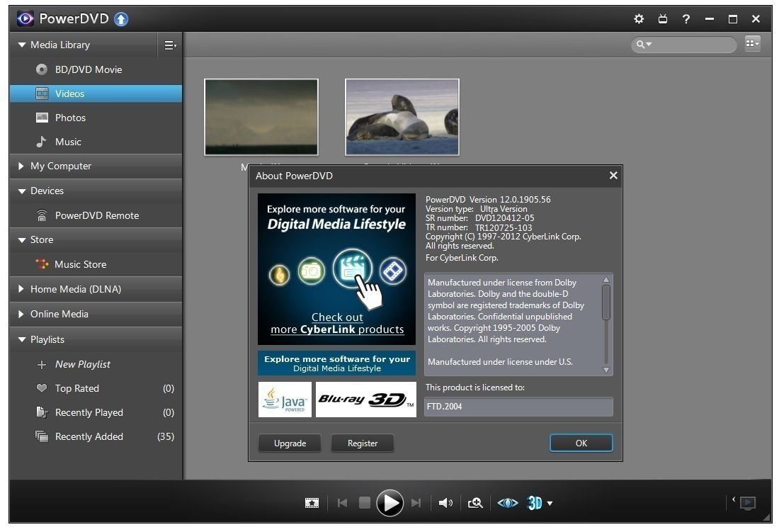Select the Videos library item
Viewport: 779px width, 532px height.
pyautogui.click(x=96, y=94)
